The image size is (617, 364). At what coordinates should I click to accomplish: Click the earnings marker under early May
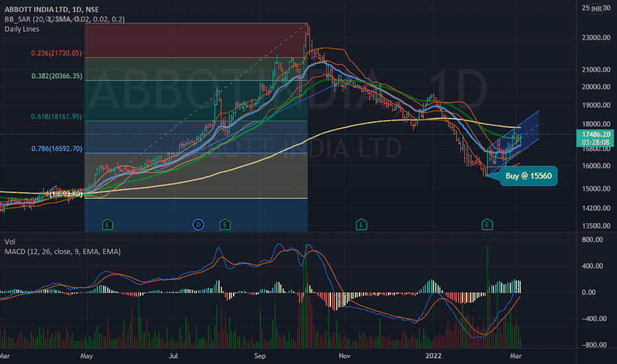[x=107, y=225]
